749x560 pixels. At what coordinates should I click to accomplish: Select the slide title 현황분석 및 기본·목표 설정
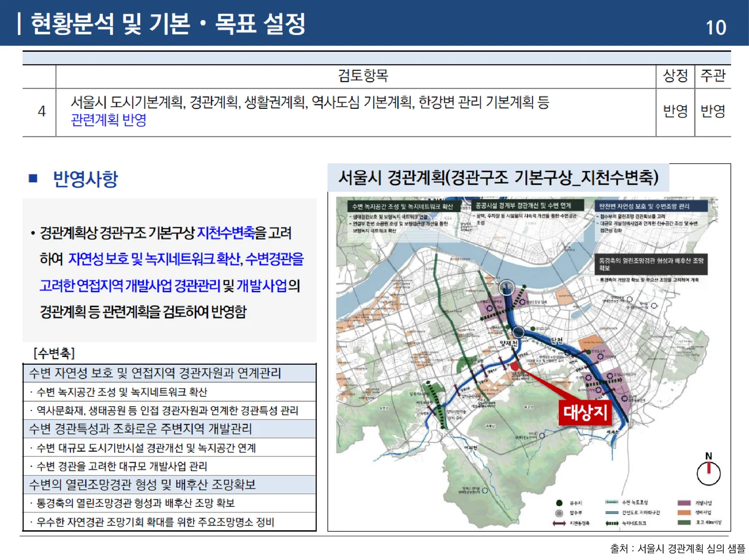point(168,24)
